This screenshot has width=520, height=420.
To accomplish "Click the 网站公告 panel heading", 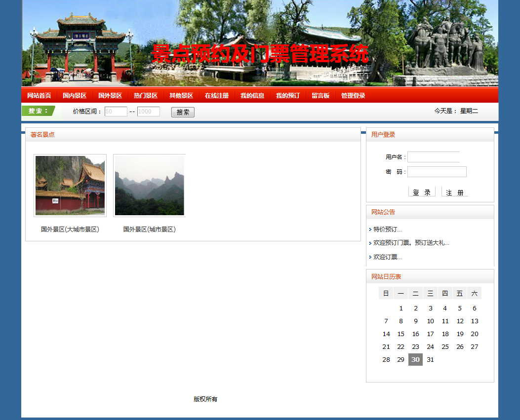I will coord(383,212).
